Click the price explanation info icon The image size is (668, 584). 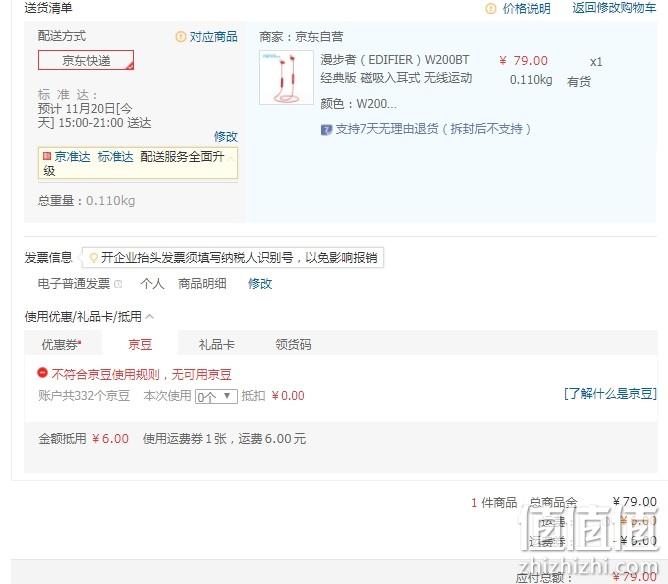(x=491, y=9)
